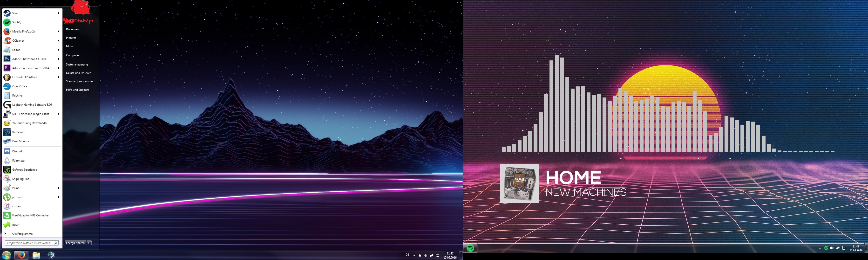Open iTunes from the Start menu
The height and width of the screenshot is (260, 868).
(32, 206)
